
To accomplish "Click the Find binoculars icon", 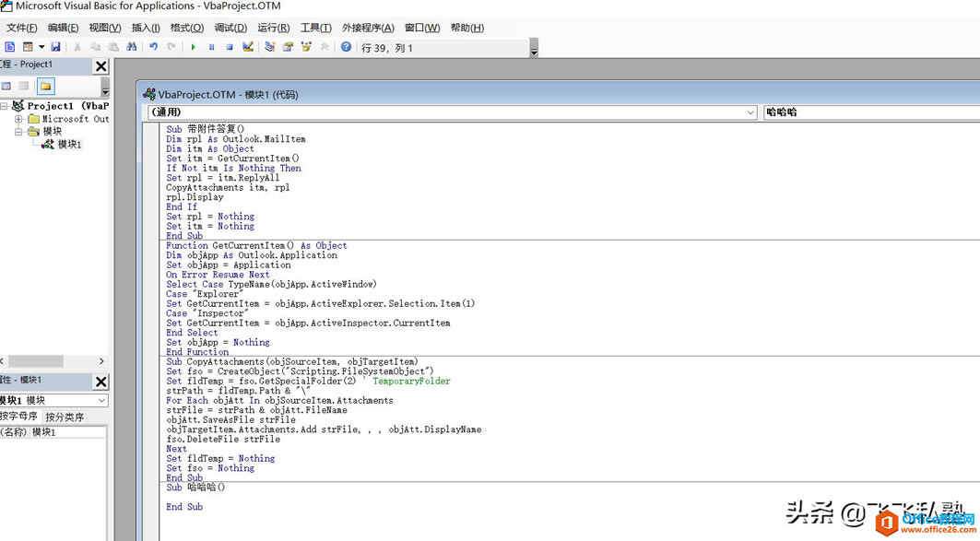I will tap(132, 47).
